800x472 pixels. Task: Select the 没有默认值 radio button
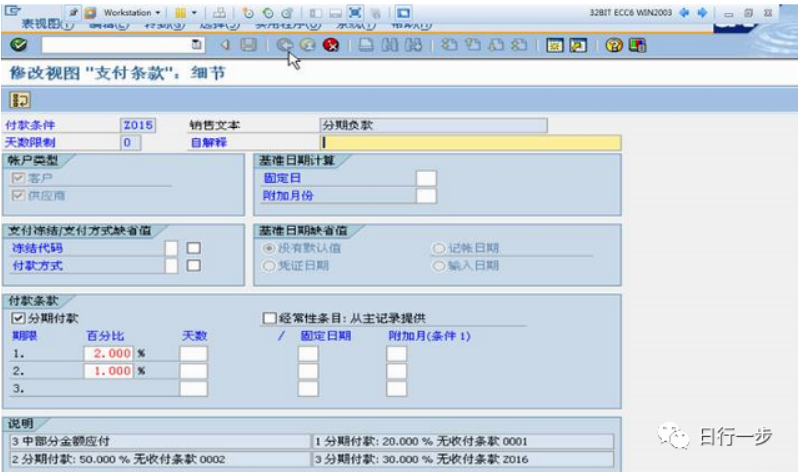pos(268,249)
